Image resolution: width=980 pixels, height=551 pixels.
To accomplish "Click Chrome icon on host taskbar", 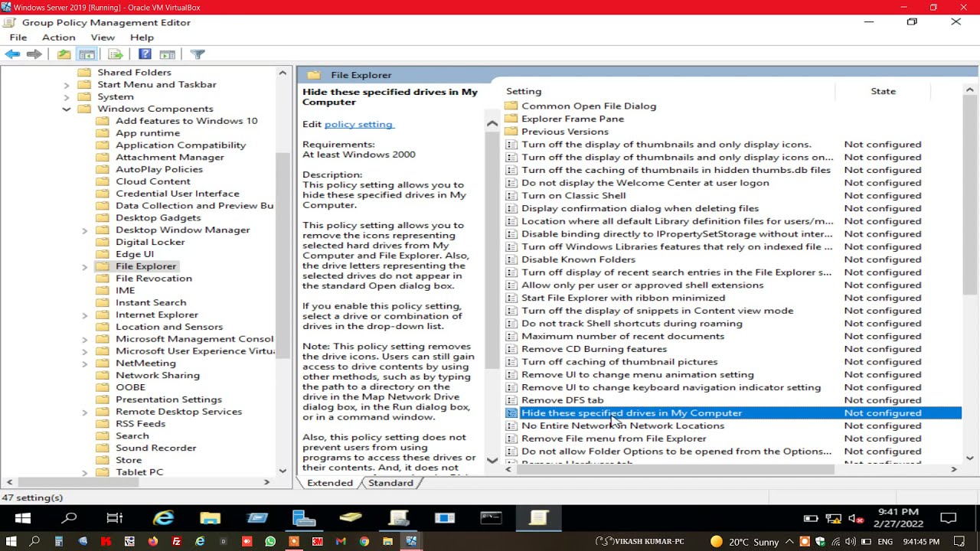I will coord(364,542).
